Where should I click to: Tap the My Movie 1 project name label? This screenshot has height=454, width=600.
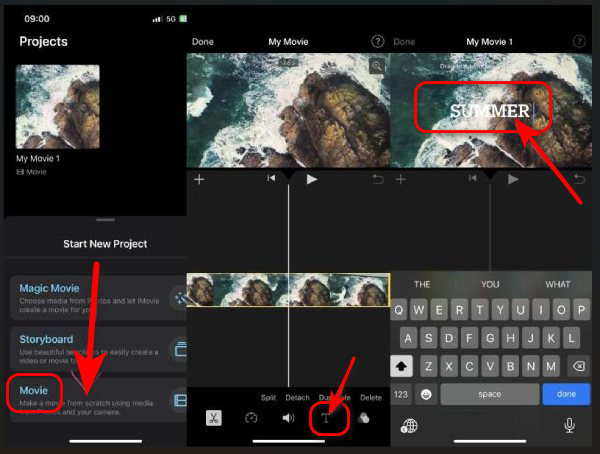(x=38, y=158)
